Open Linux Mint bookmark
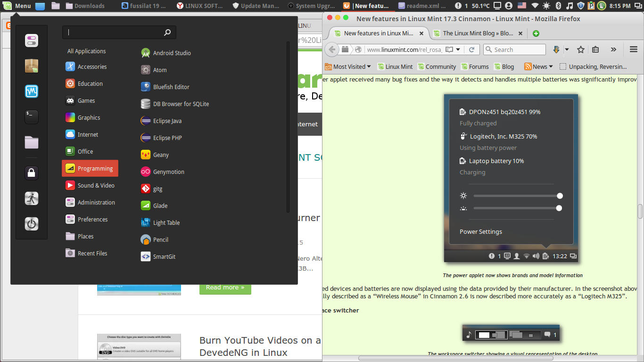The width and height of the screenshot is (644, 362). point(394,66)
